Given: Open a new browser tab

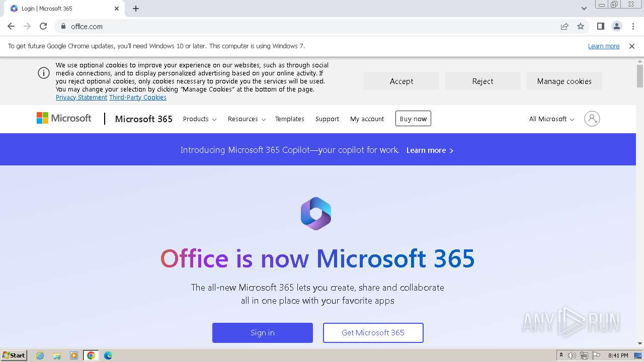Looking at the screenshot, I should click(x=136, y=9).
